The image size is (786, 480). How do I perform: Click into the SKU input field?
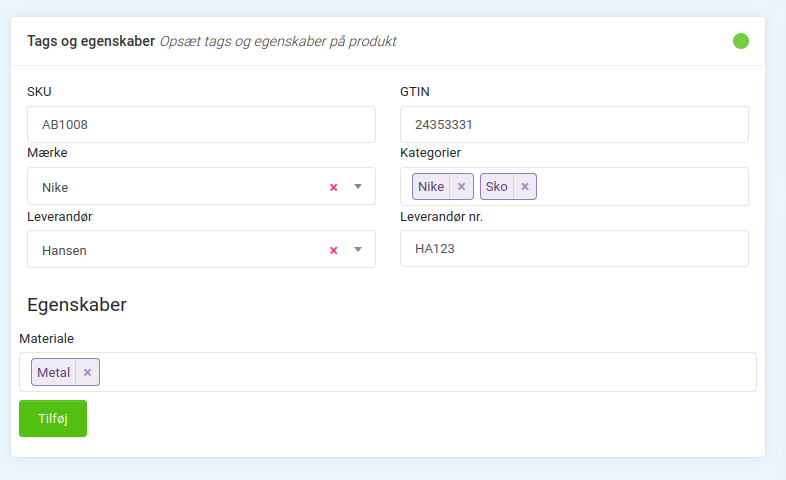point(200,125)
